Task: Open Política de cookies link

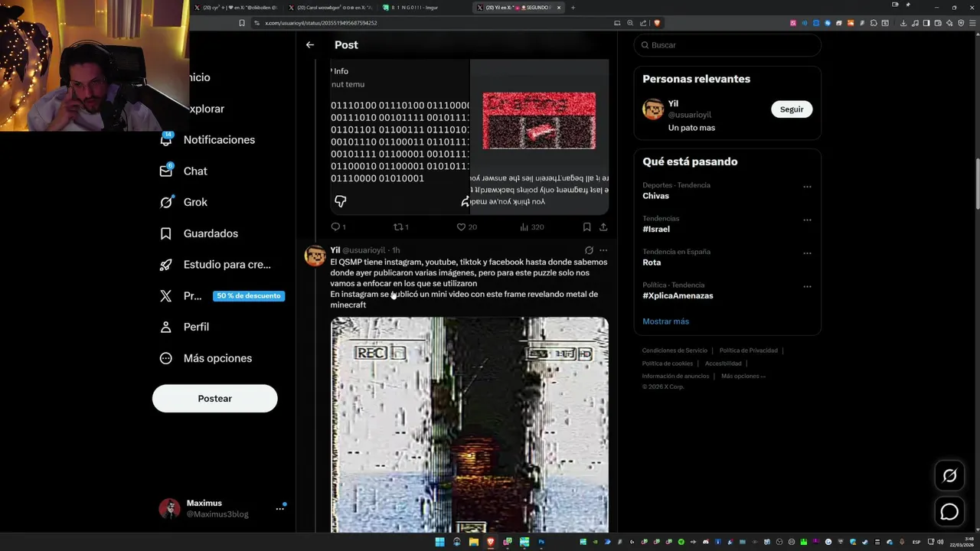Action: coord(668,364)
